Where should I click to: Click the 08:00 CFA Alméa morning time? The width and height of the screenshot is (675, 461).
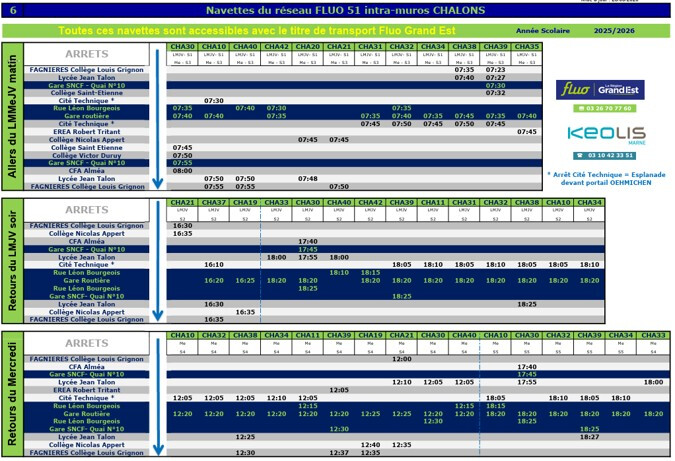pos(182,170)
